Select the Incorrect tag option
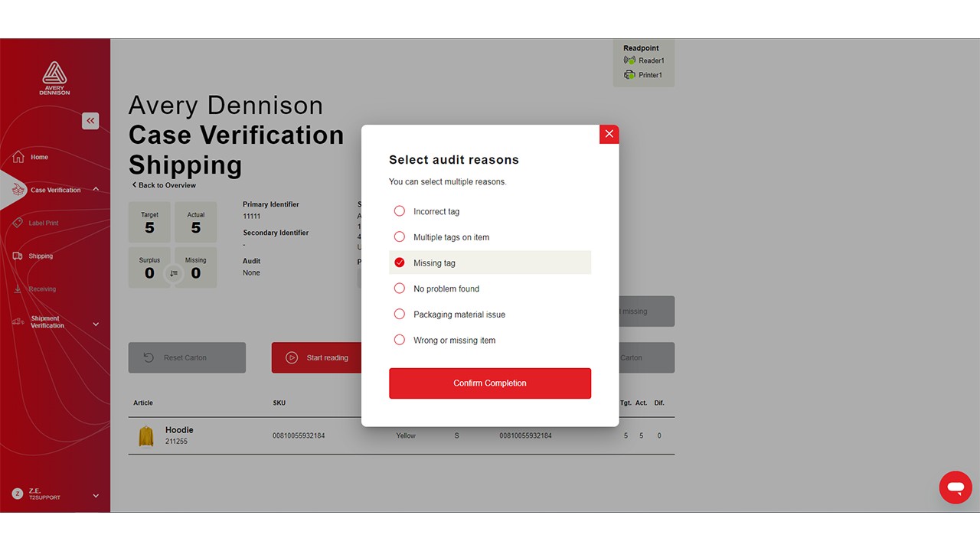Image resolution: width=980 pixels, height=551 pixels. (490, 211)
